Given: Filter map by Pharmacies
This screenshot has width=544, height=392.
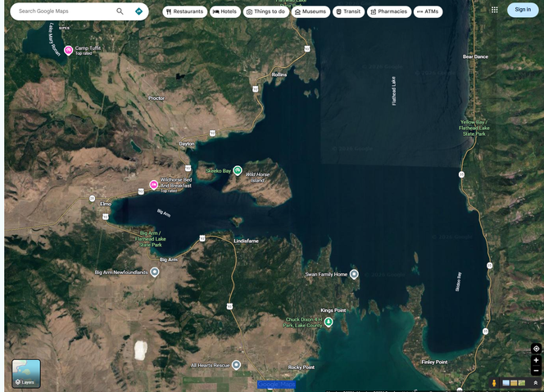Looking at the screenshot, I should coord(389,11).
